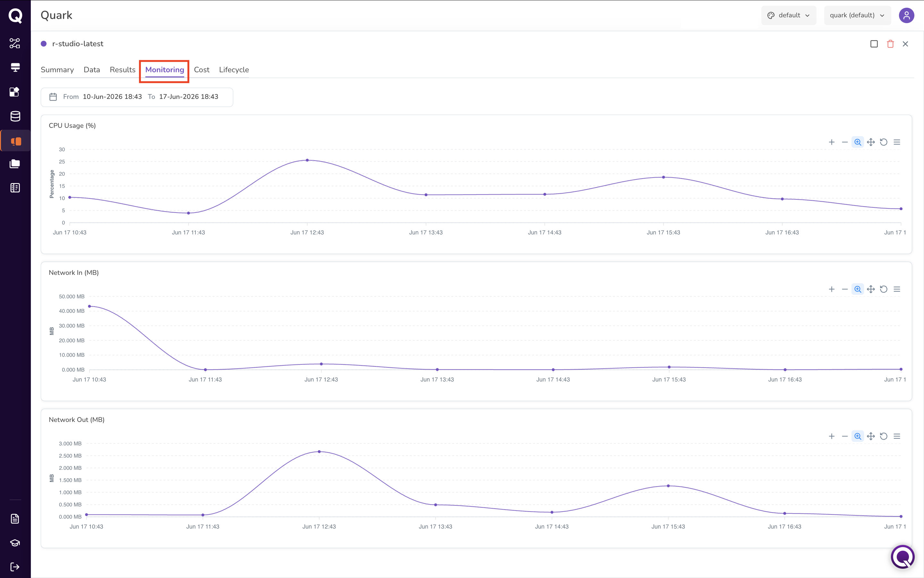Switch to the Results tab
The width and height of the screenshot is (924, 578).
123,70
